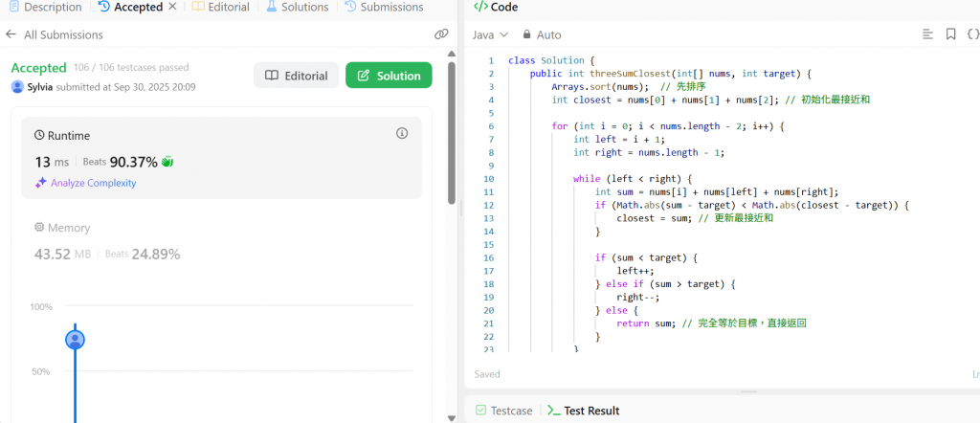Click the Testcase checkbox icon
This screenshot has height=423, width=980.
click(x=480, y=411)
